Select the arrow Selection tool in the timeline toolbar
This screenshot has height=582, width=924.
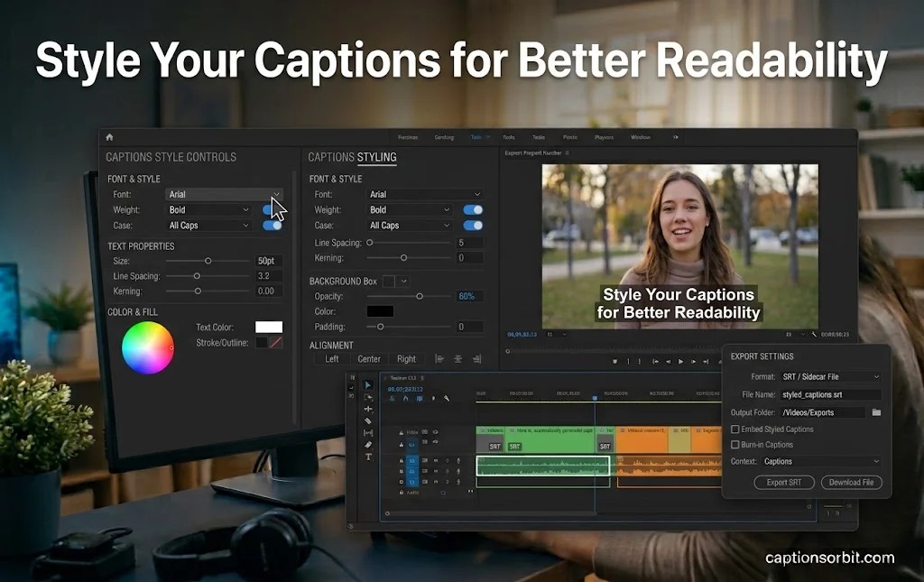pyautogui.click(x=368, y=384)
